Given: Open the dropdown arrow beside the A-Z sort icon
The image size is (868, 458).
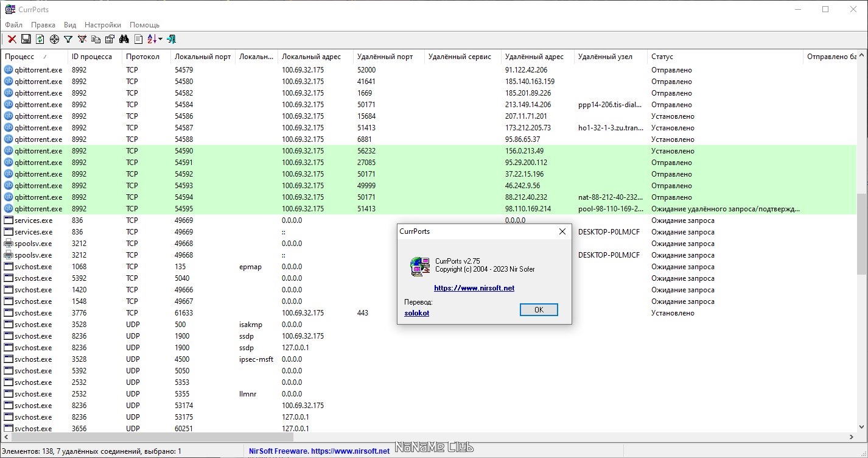Looking at the screenshot, I should [161, 39].
